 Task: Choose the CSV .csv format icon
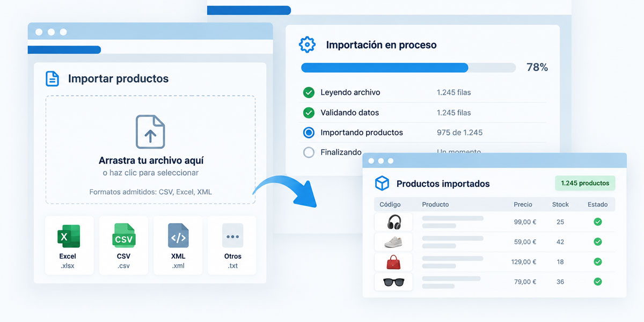(x=124, y=236)
